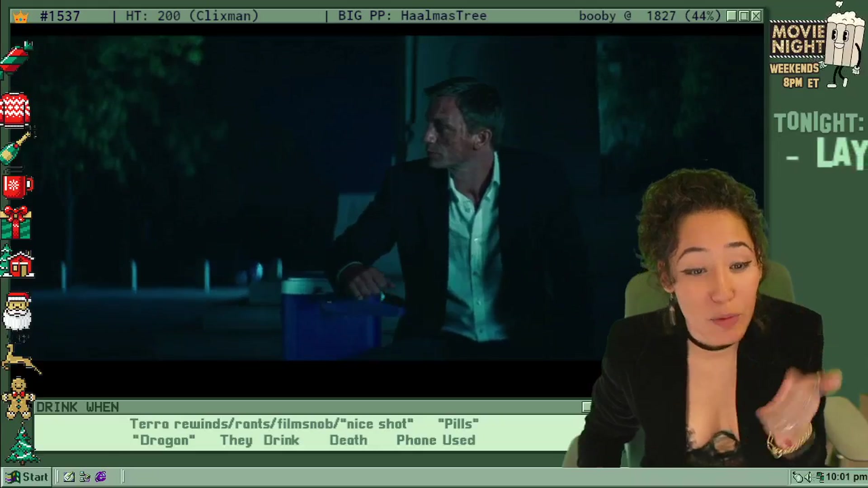The height and width of the screenshot is (488, 868).
Task: Minimize the main video window
Action: 732,16
